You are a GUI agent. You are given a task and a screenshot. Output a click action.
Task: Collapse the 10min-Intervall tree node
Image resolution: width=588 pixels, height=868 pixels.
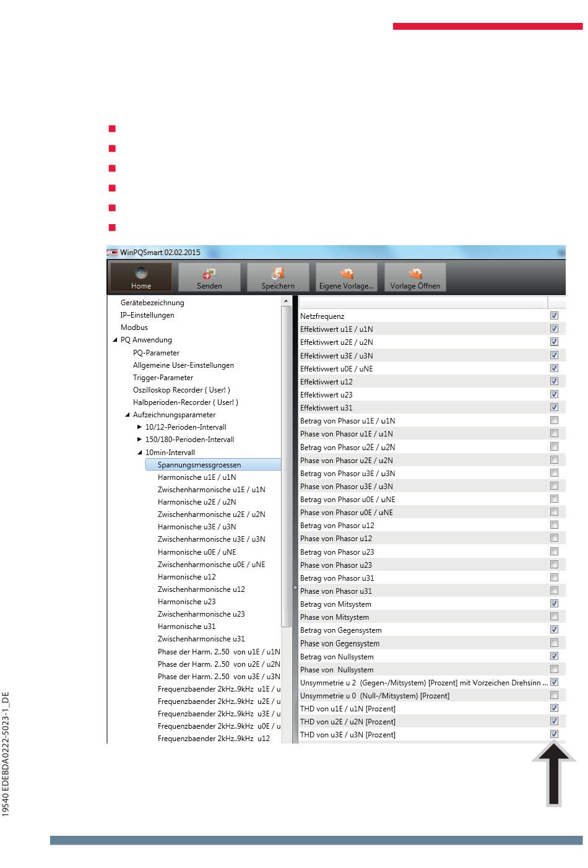click(x=140, y=453)
